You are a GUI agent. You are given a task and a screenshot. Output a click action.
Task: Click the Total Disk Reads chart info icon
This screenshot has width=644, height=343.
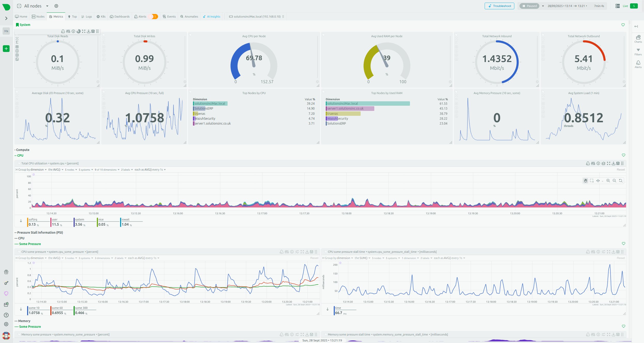[x=73, y=31]
